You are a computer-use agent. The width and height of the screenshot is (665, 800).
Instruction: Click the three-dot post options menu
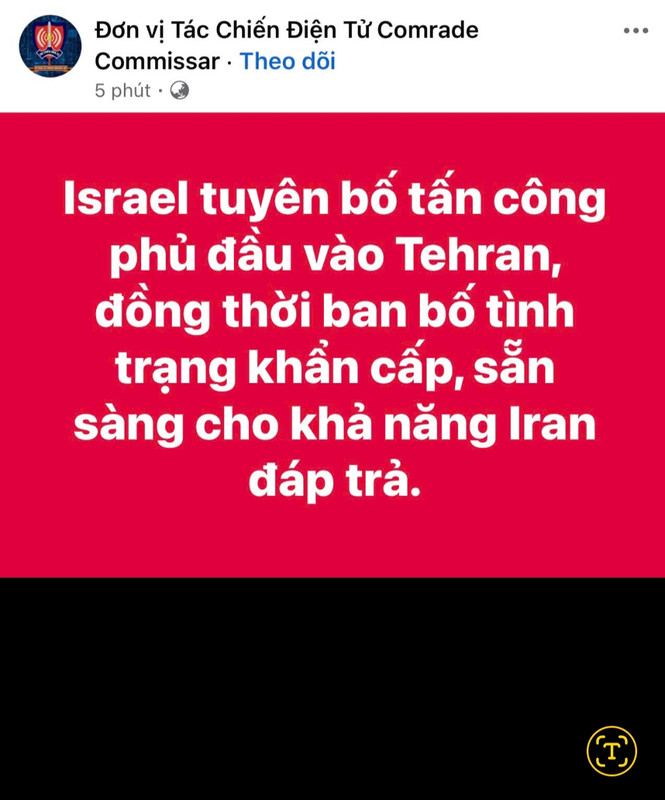635,31
